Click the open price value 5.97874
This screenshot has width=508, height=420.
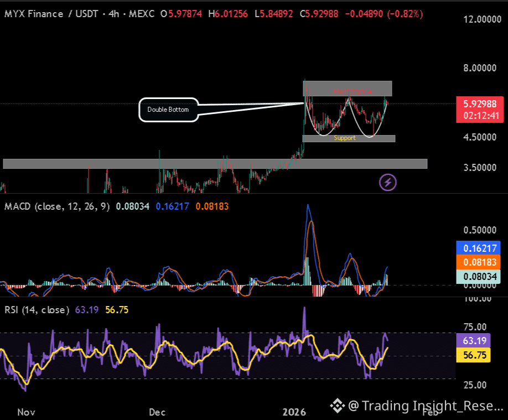coord(185,14)
